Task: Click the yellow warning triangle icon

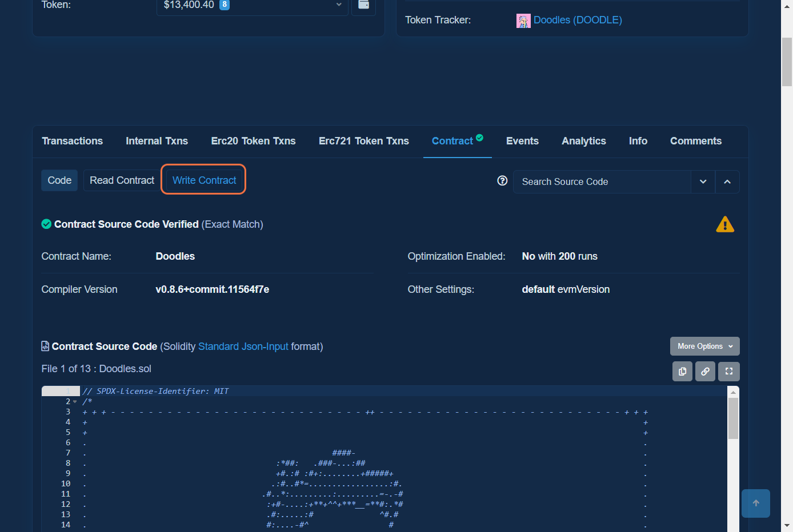Action: (725, 224)
